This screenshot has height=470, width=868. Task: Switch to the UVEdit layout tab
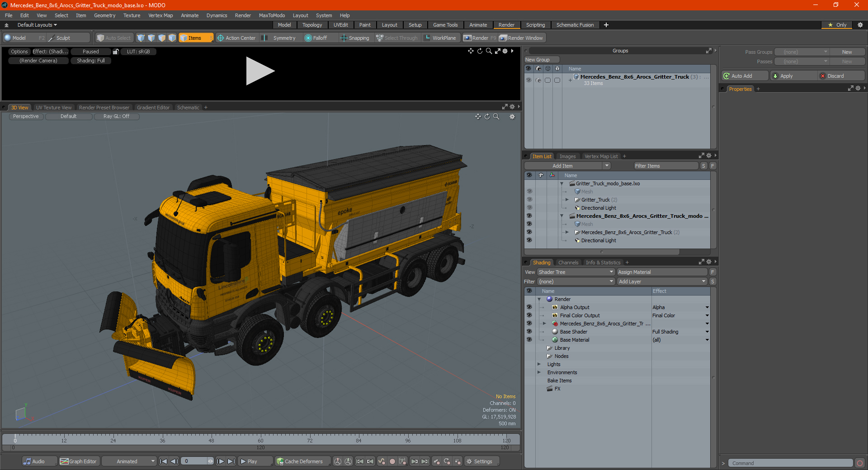tap(340, 25)
